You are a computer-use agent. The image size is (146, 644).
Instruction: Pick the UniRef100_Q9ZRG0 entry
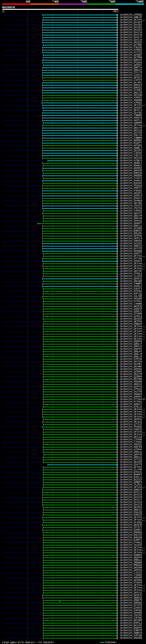pos(131,168)
